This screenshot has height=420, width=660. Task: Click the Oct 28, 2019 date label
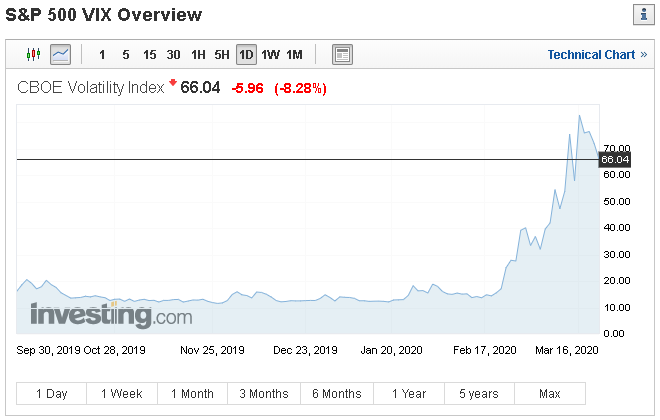coord(114,350)
